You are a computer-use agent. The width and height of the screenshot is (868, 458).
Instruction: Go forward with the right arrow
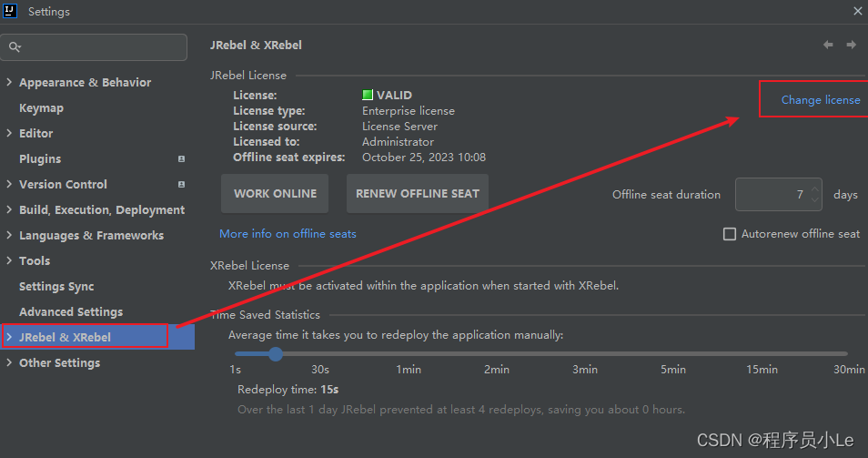click(851, 45)
